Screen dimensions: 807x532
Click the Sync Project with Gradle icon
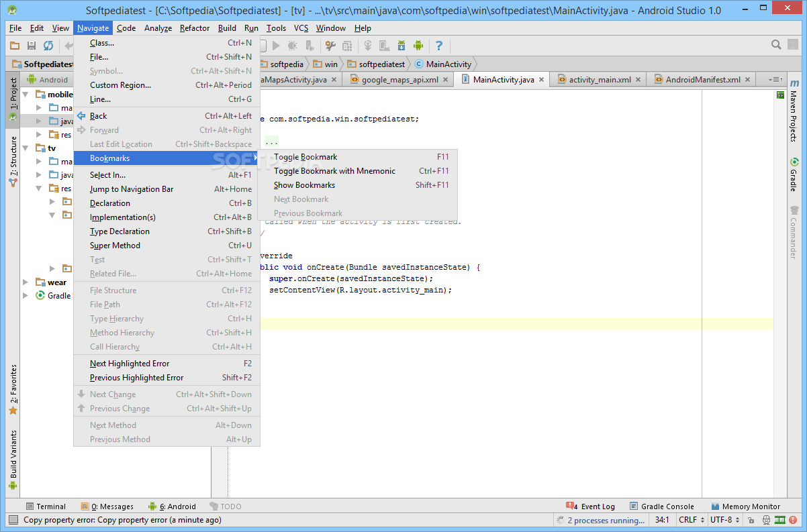click(x=368, y=46)
